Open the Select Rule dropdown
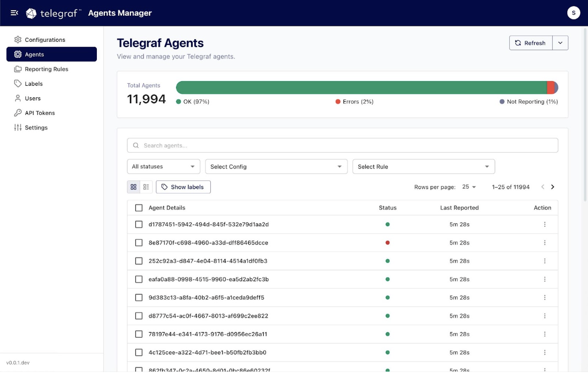The height and width of the screenshot is (374, 588). (x=424, y=166)
